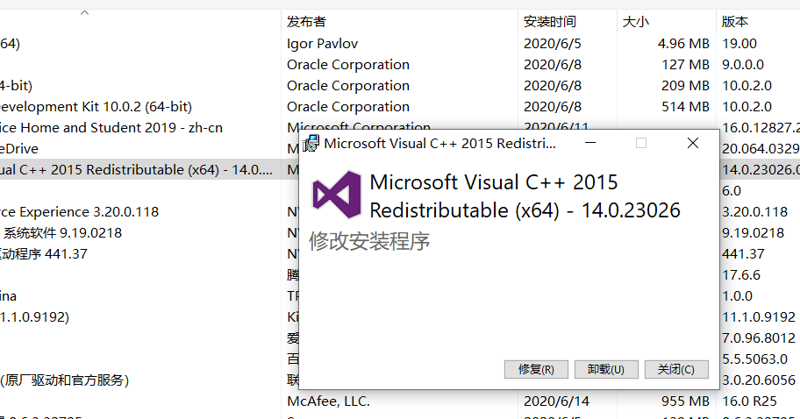Sort programs by the 大小 column header
Image resolution: width=800 pixels, height=419 pixels.
tap(636, 21)
